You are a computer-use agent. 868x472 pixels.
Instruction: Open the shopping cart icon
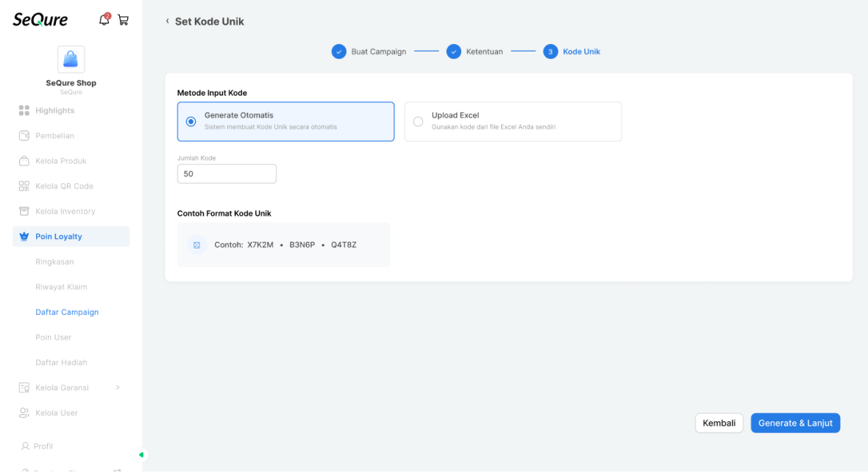point(124,21)
